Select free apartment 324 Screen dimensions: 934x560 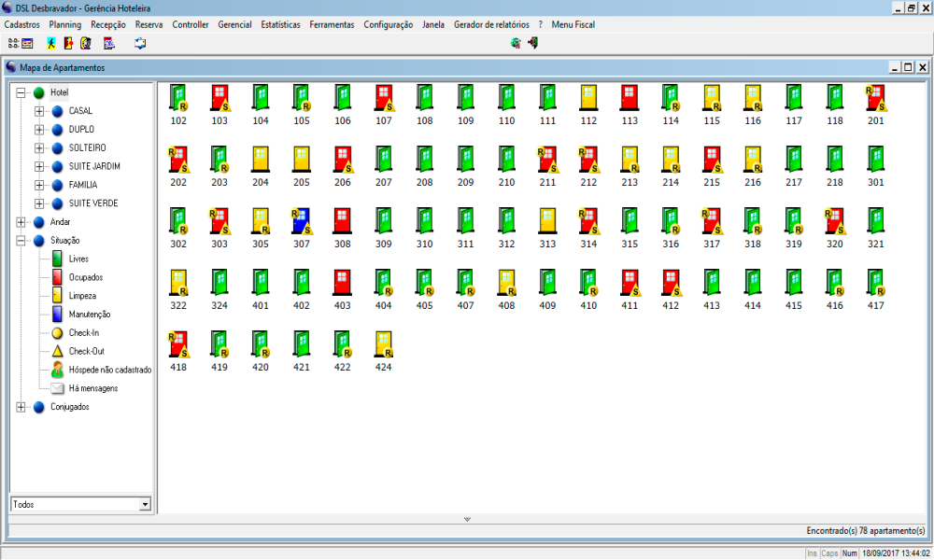219,283
